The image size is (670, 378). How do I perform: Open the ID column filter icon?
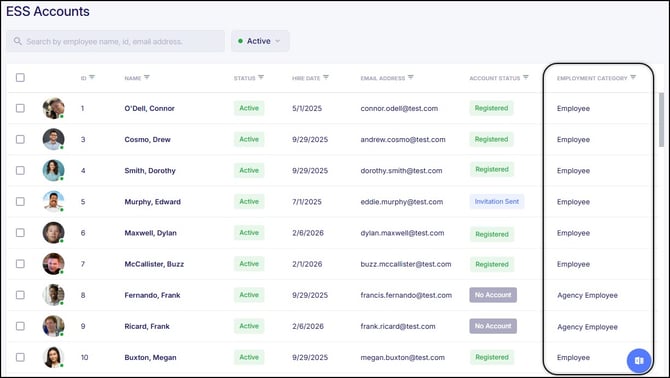click(92, 77)
